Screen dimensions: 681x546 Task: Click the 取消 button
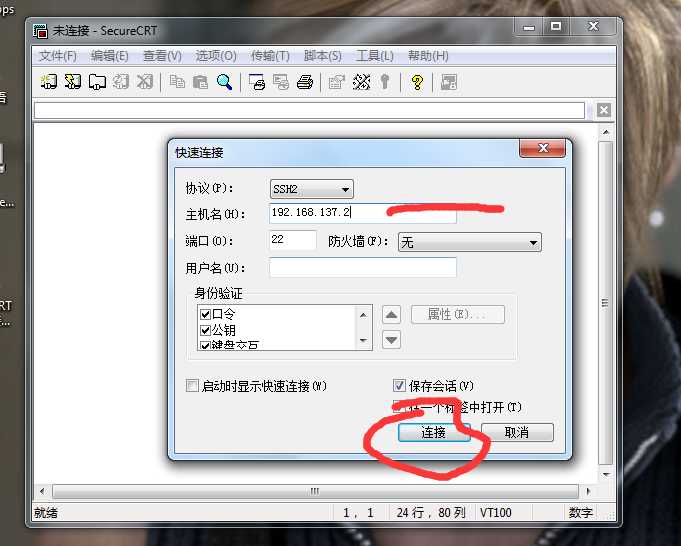coord(517,432)
